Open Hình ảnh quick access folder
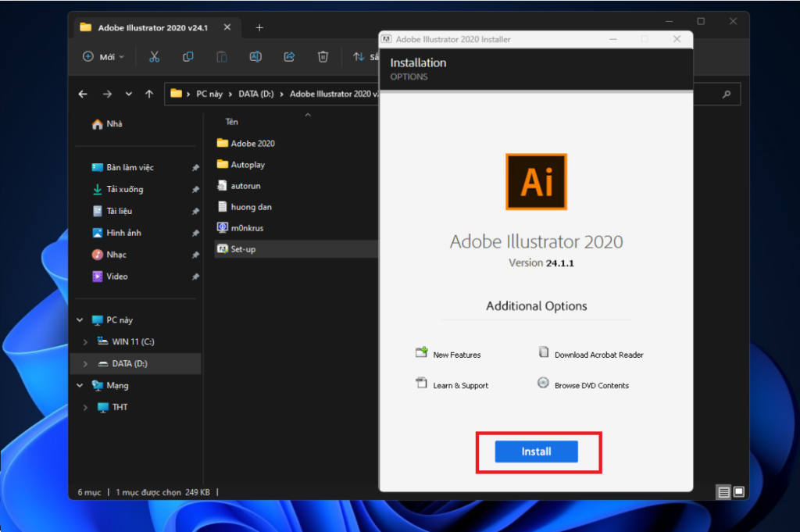 click(x=116, y=233)
